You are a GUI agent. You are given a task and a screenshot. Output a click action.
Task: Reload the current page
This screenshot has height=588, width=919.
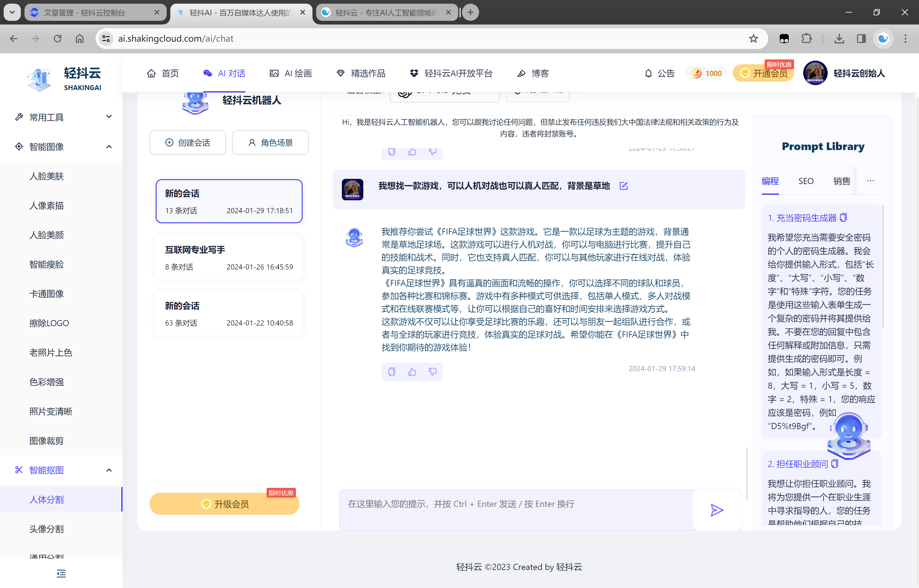[57, 39]
